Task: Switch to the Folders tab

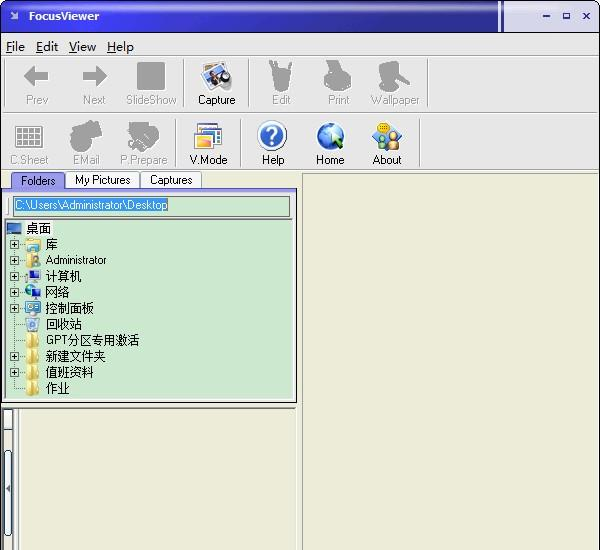Action: tap(38, 180)
